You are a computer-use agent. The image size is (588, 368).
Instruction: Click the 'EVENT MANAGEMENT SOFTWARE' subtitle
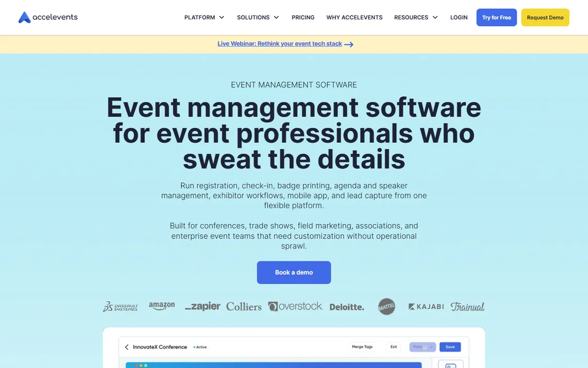293,85
